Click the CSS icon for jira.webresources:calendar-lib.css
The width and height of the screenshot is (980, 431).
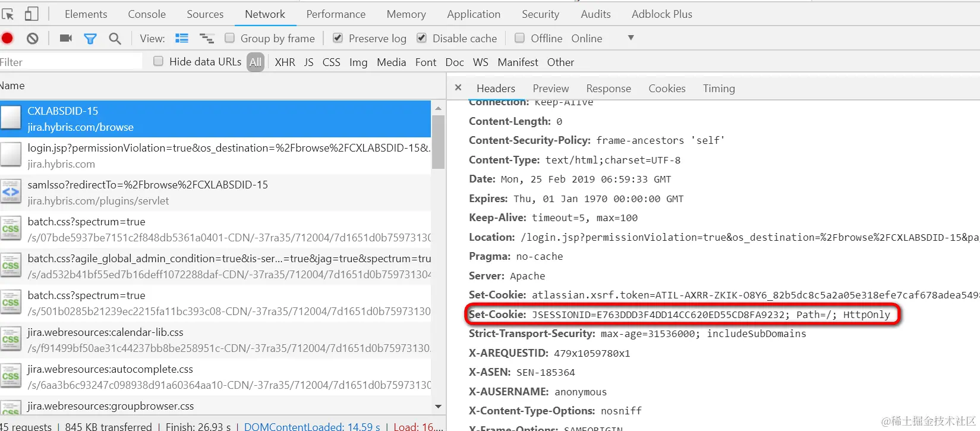tap(11, 339)
